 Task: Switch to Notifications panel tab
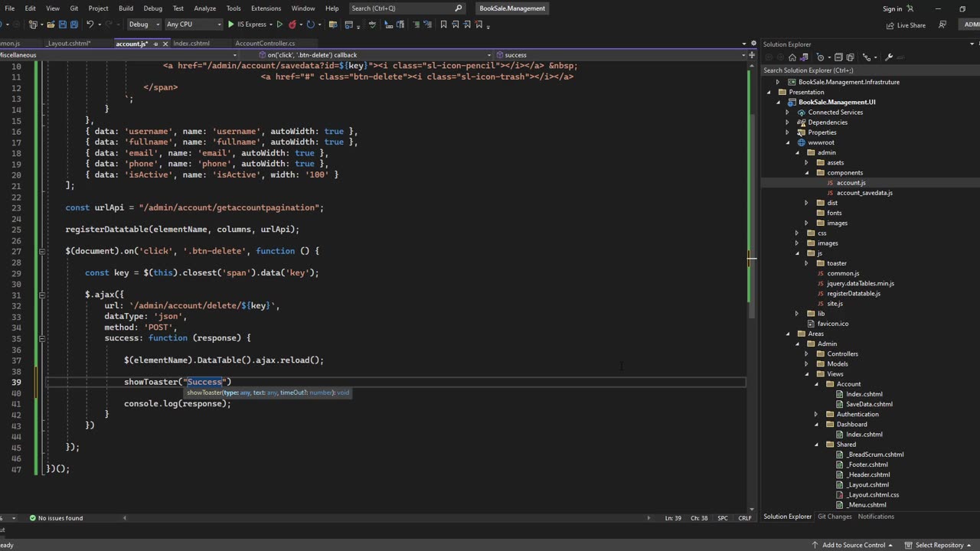(x=876, y=517)
